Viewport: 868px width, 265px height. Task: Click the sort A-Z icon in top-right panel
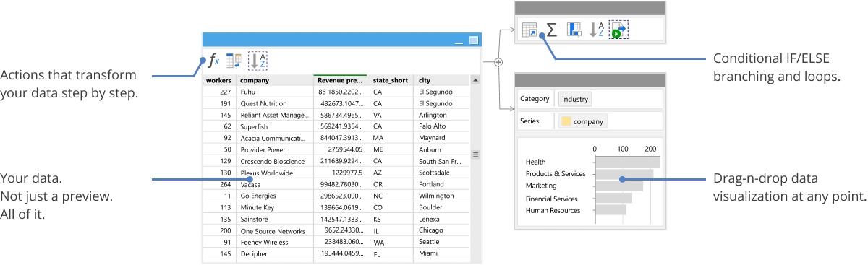click(597, 30)
